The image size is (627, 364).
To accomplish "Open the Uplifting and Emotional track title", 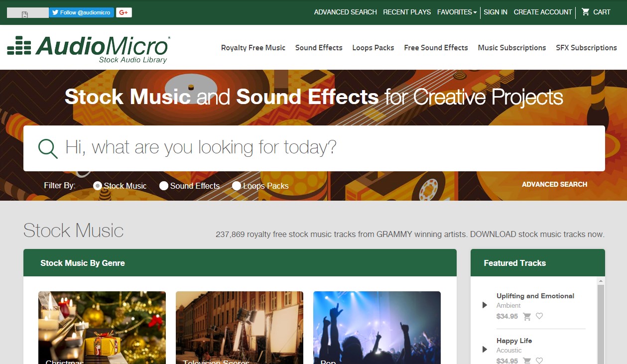I will 535,296.
